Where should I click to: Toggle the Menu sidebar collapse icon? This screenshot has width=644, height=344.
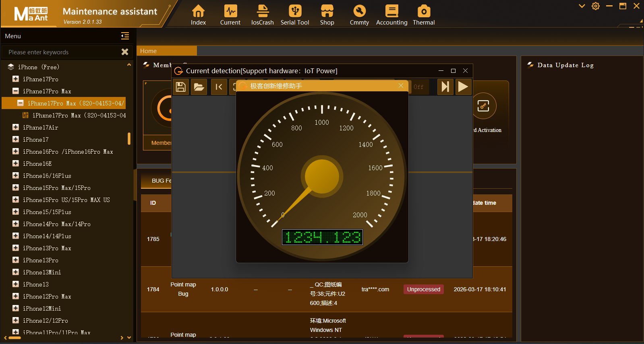point(125,36)
